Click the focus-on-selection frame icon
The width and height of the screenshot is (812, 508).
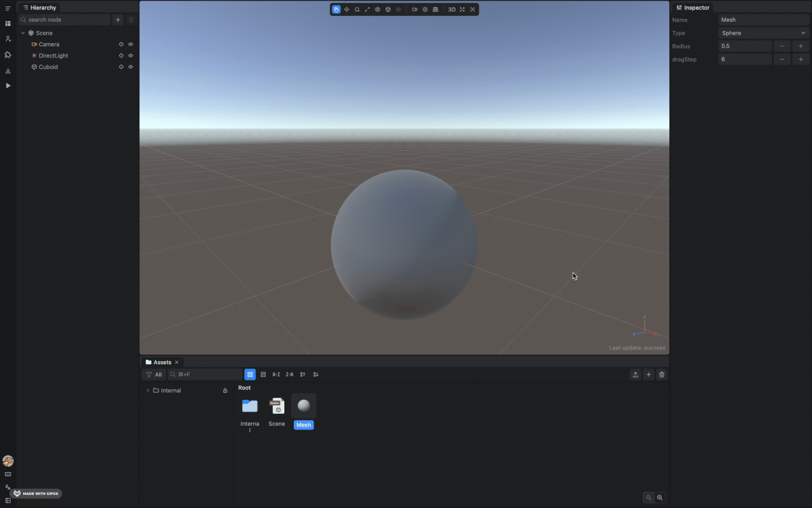(x=472, y=9)
